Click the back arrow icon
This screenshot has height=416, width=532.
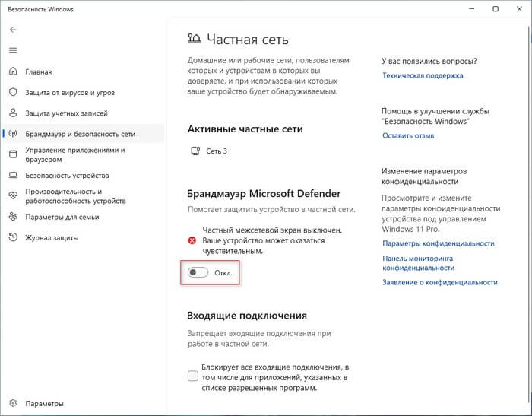[13, 30]
